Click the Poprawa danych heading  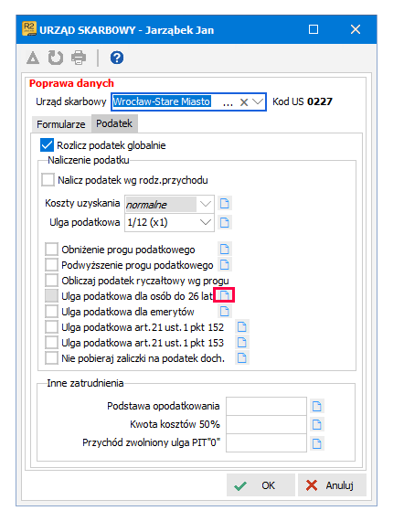coord(71,83)
